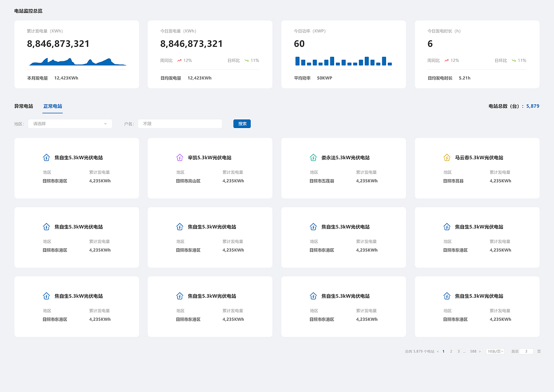Screen dimensions: 554x392
Task: Click green 日环比 trend arrow in 今日发电量 card
Action: [246, 61]
